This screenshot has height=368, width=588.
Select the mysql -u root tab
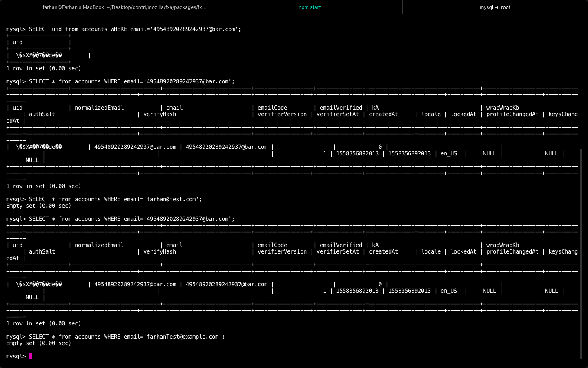(x=495, y=7)
